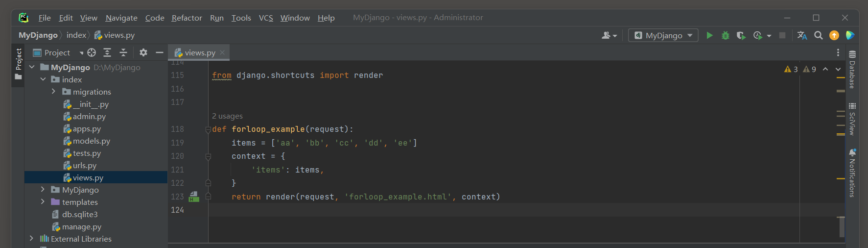Image resolution: width=868 pixels, height=248 pixels.
Task: Click the editor vertical scrollbar thumb
Action: tap(842, 227)
